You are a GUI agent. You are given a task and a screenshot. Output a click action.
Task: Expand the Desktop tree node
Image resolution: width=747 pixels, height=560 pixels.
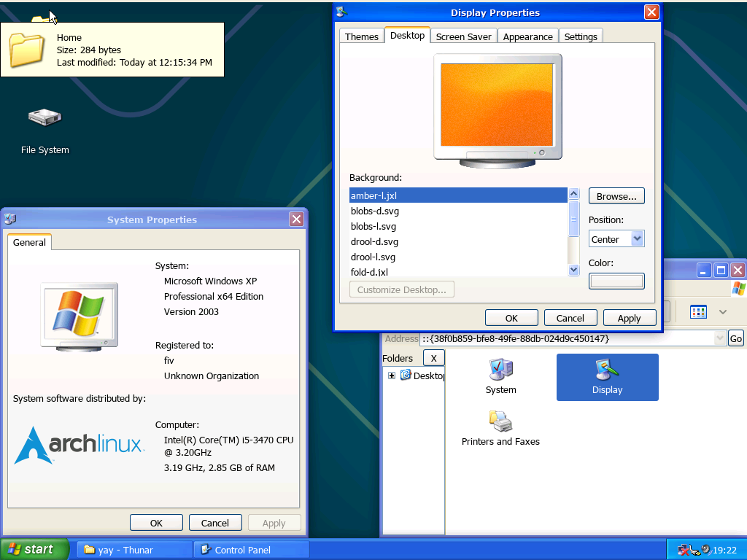coord(392,376)
